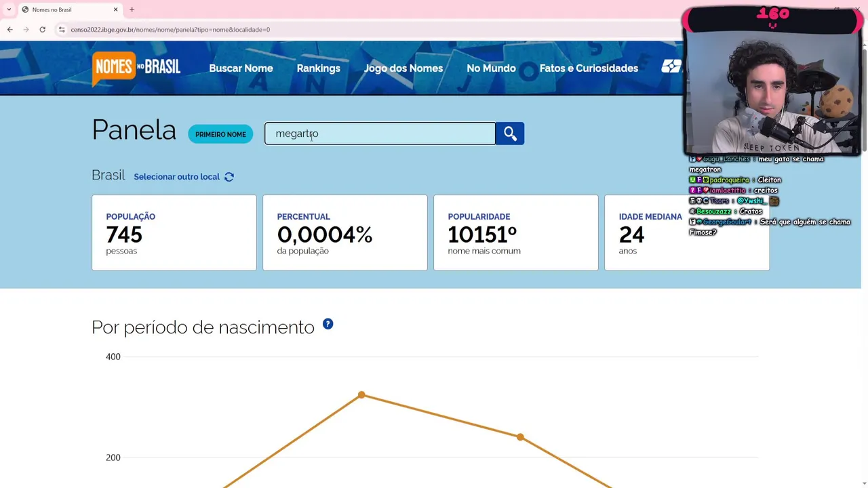Image resolution: width=868 pixels, height=488 pixels.
Task: Click Selecionar outro local link
Action: [176, 177]
